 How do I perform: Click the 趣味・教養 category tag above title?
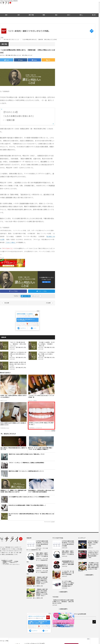coord(4,44)
